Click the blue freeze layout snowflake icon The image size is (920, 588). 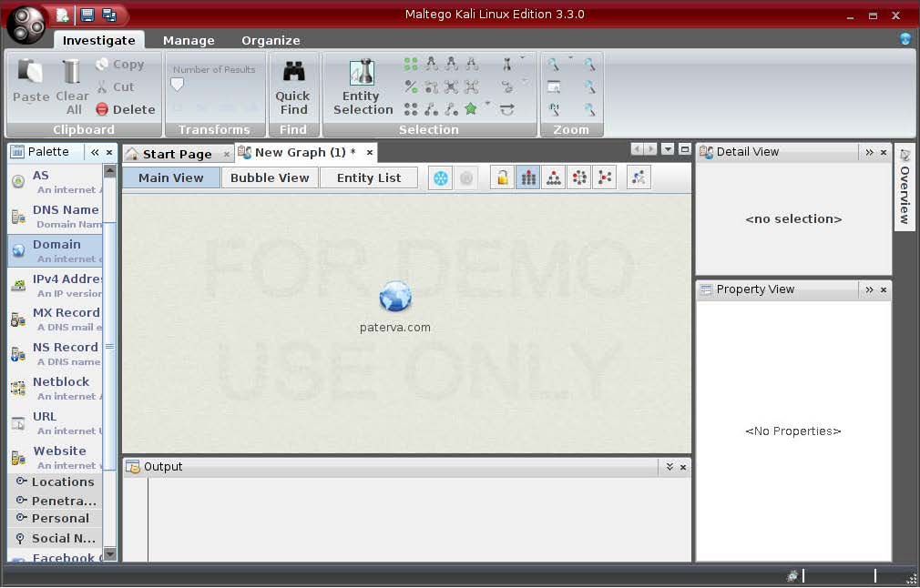click(441, 177)
